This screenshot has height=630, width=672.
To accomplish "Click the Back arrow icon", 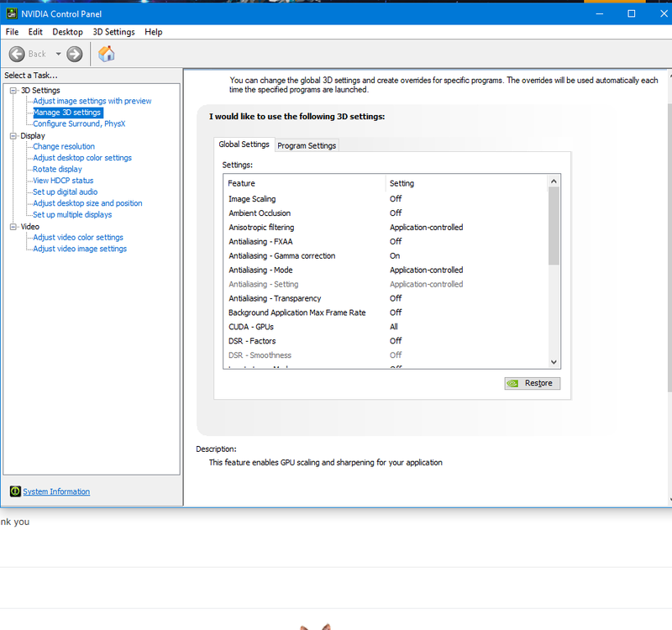I will point(17,54).
